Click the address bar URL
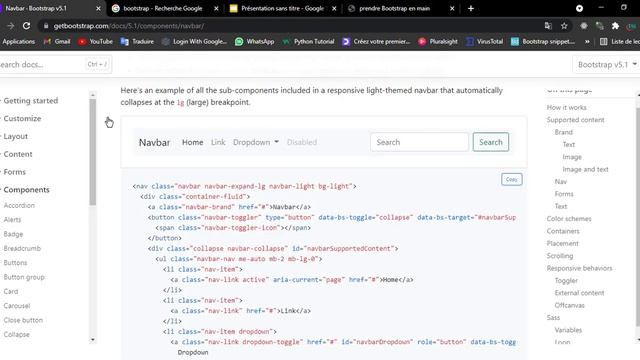Viewport: 640px width, 360px height. click(x=129, y=26)
